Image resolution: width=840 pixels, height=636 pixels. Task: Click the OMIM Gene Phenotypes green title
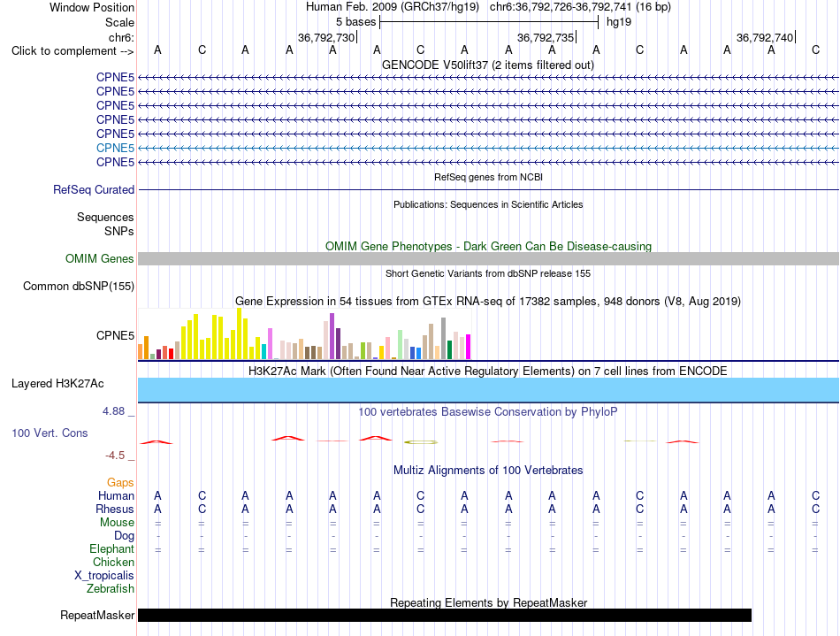pos(489,247)
